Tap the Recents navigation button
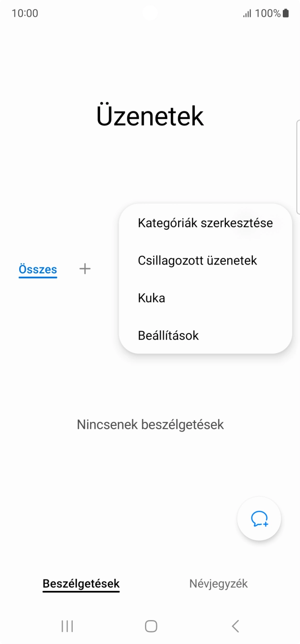The width and height of the screenshot is (300, 644). coord(67,625)
